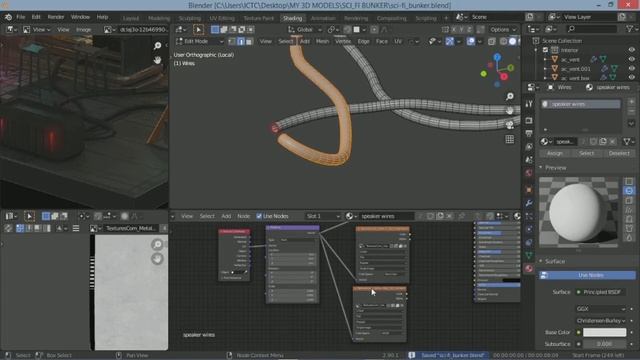Click the Blender logo menu icon
640x360 pixels.
click(8, 17)
